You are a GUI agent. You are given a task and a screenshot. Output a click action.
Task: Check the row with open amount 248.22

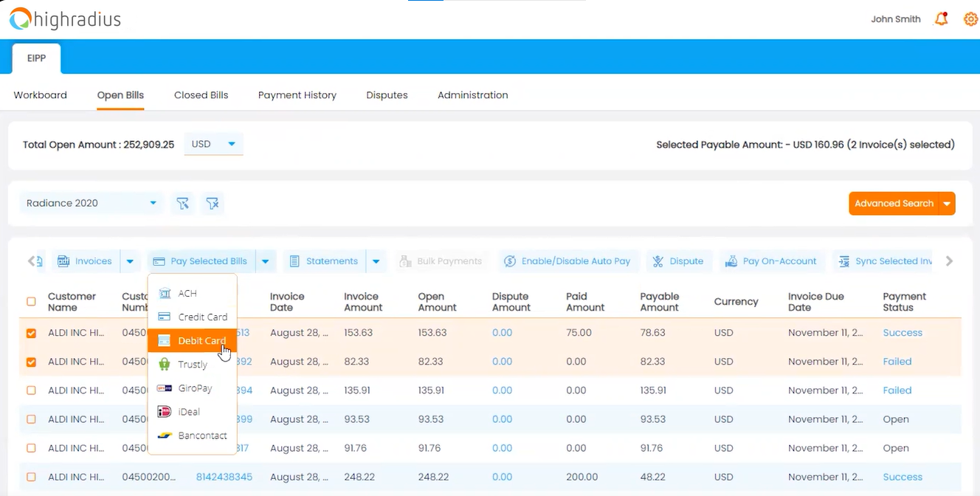[x=31, y=477]
